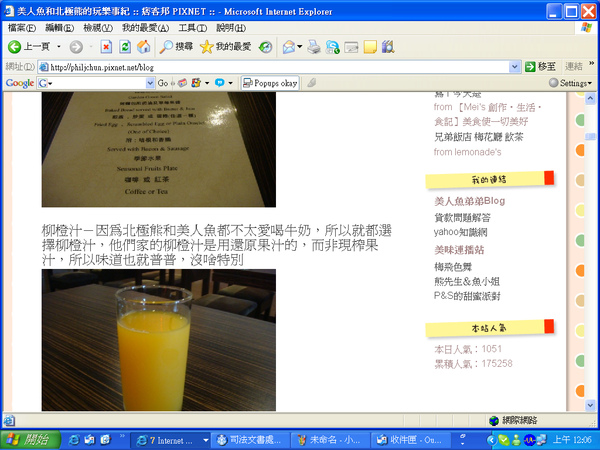This screenshot has height=450, width=600.
Task: Click the Back (上一頁) button
Action: (29, 47)
